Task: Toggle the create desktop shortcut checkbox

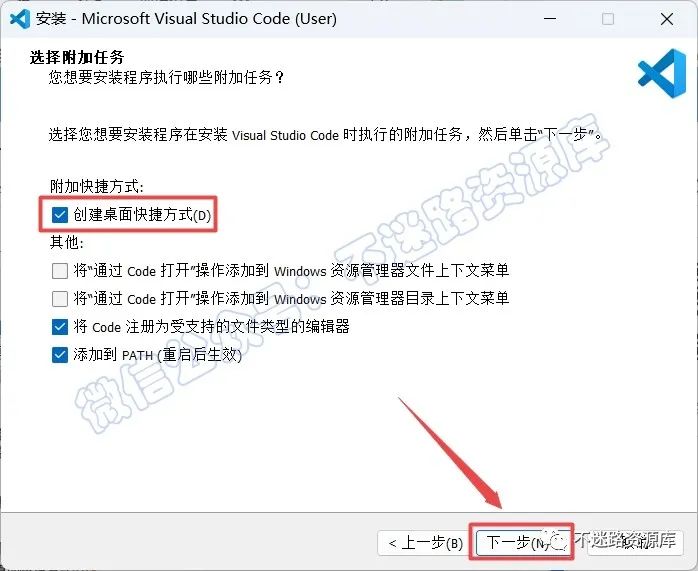Action: coord(60,215)
